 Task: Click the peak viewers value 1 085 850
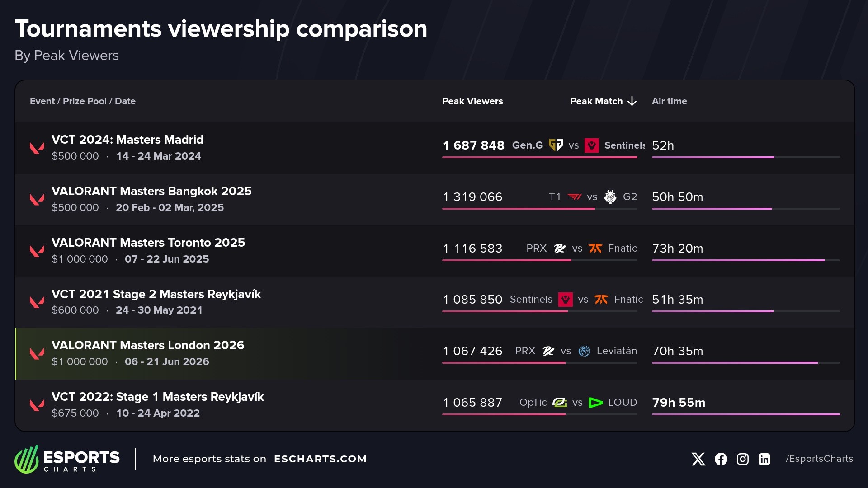[x=472, y=300]
